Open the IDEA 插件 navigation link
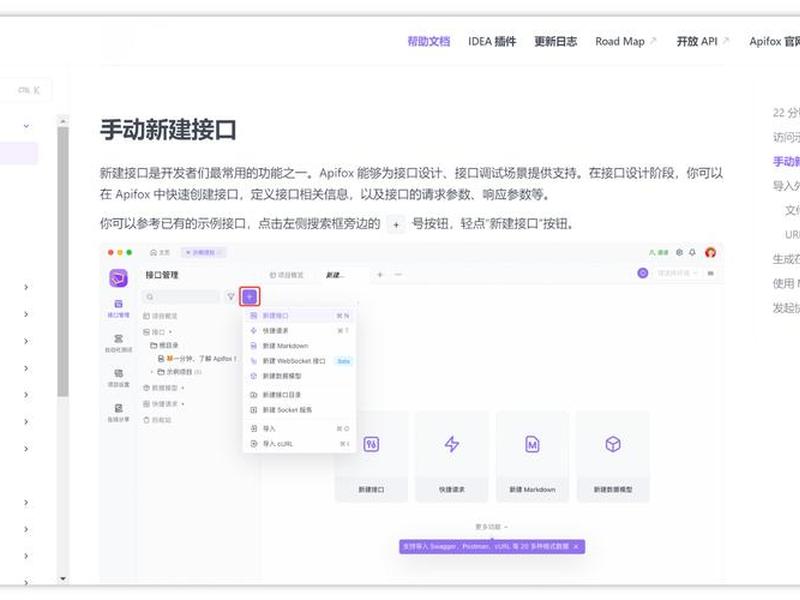This screenshot has height=600, width=800. [492, 41]
